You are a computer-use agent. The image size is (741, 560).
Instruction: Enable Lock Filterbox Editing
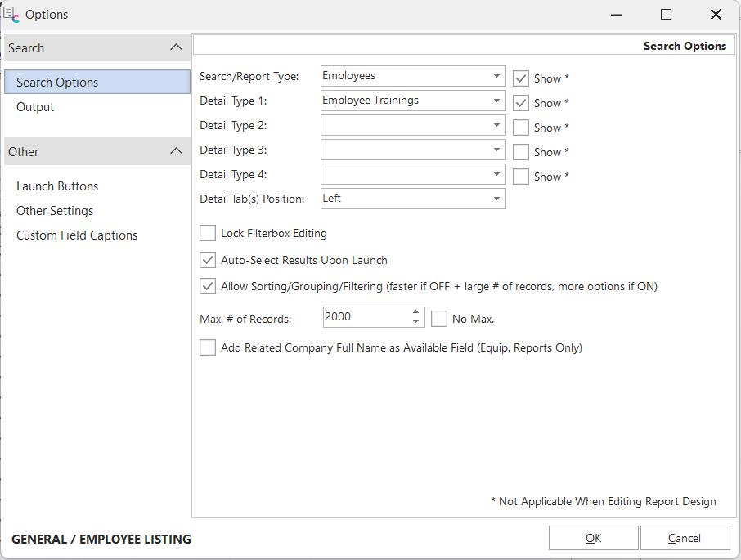(x=208, y=234)
